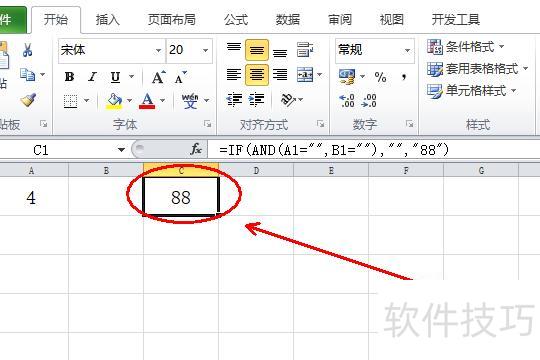
Task: Switch to the 插入 tab
Action: 107,19
